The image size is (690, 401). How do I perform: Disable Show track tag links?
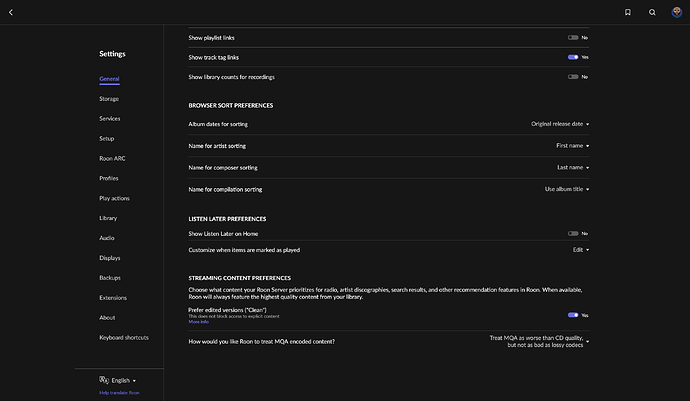click(573, 57)
